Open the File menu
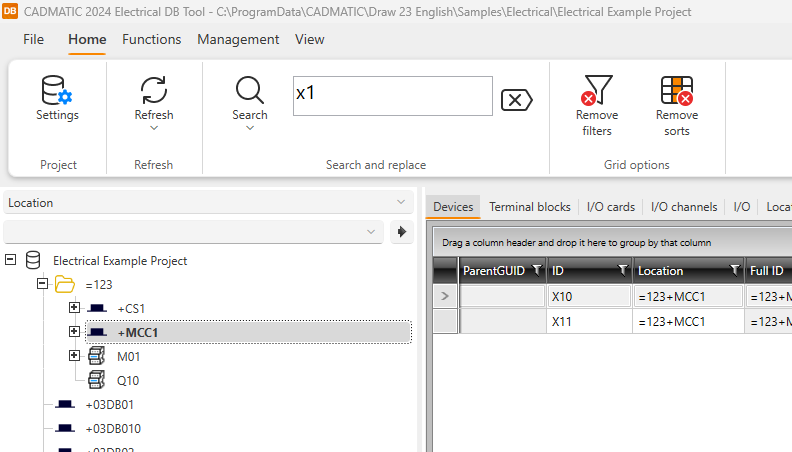The image size is (792, 452). tap(33, 39)
